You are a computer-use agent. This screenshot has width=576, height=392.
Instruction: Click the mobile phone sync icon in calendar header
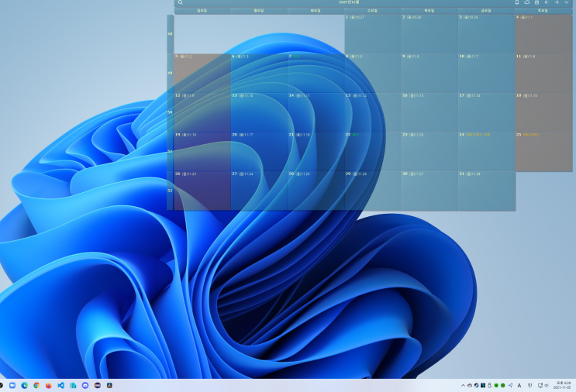click(517, 2)
